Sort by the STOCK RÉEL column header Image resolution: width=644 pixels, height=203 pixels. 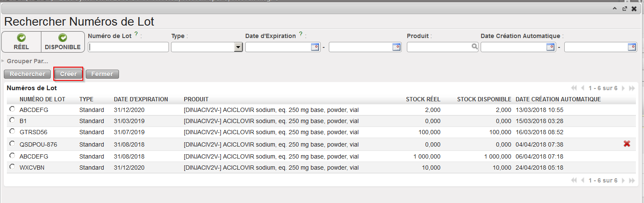coord(423,100)
